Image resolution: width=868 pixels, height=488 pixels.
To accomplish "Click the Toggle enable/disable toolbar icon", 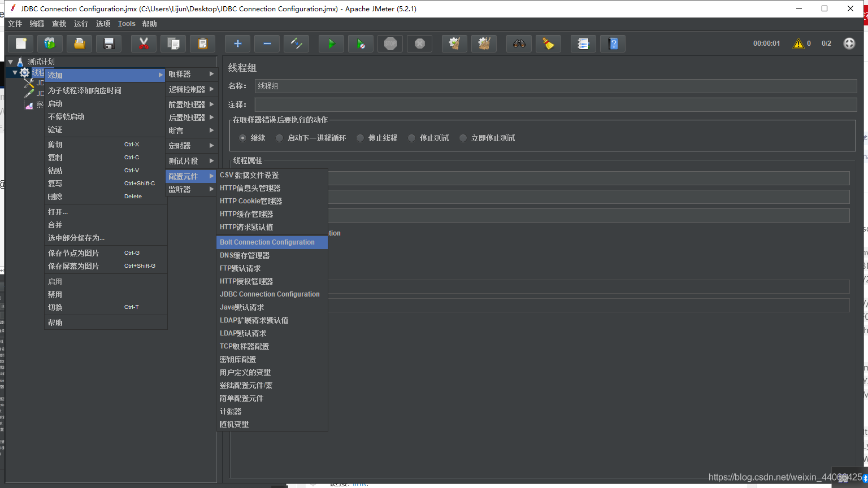I will 296,43.
